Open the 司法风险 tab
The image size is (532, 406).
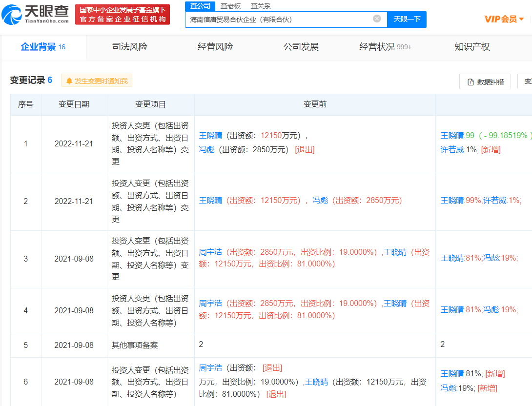click(x=130, y=47)
